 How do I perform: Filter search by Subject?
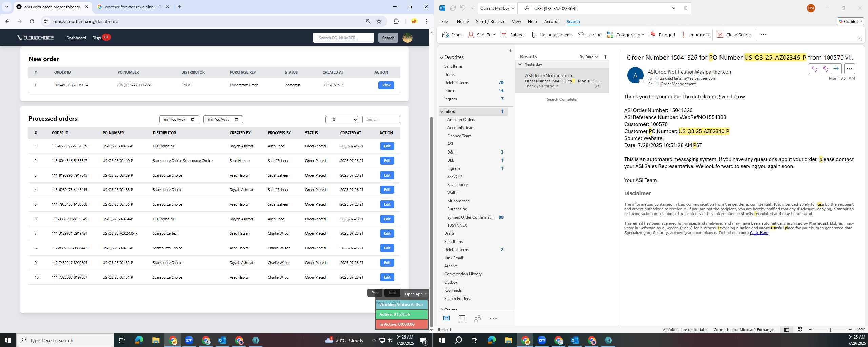pyautogui.click(x=513, y=35)
